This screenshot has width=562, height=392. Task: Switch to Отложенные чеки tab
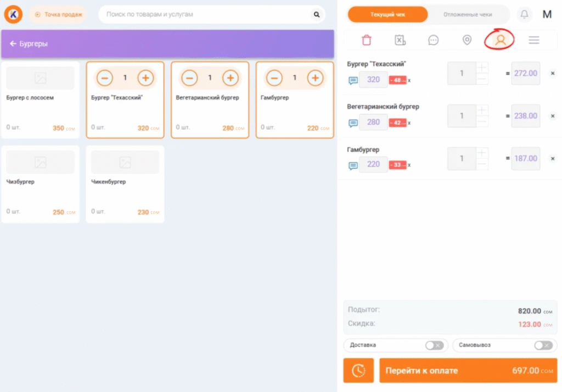tap(468, 14)
